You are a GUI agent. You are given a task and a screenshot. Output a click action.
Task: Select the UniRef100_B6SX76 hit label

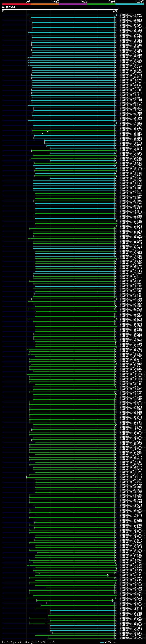pyautogui.click(x=131, y=65)
